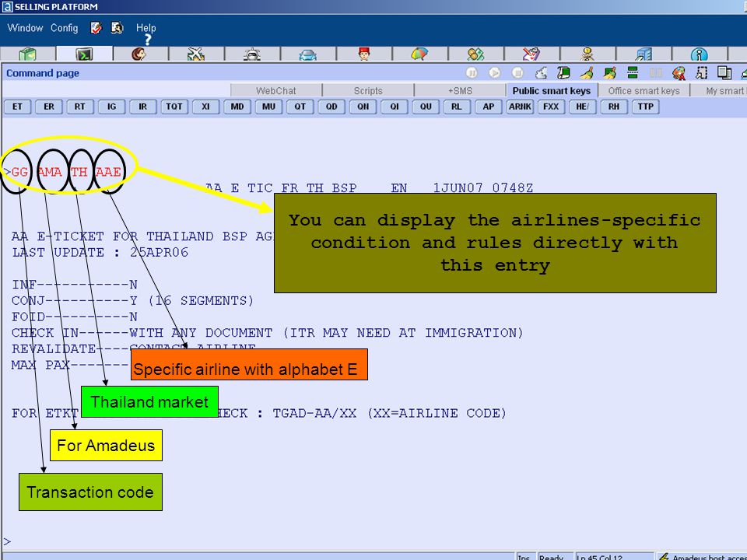Click the copy pages icon
Viewport: 747px width, 560px height.
724,73
